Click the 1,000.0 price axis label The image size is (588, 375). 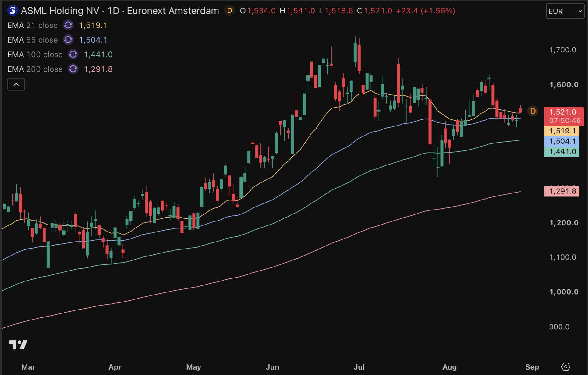[x=564, y=292]
